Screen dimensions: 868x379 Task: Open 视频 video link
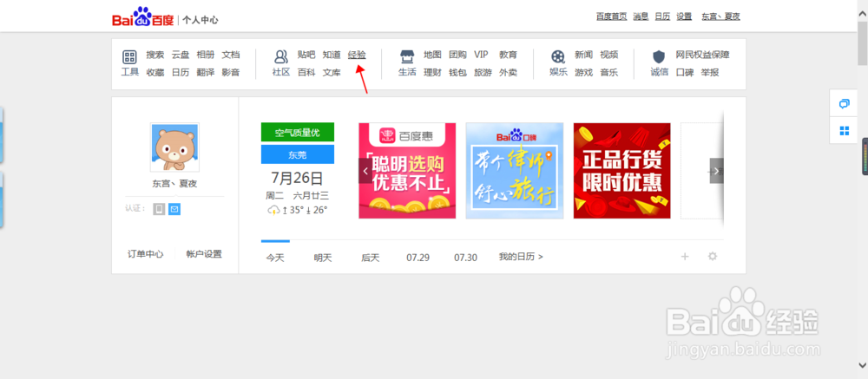click(609, 55)
